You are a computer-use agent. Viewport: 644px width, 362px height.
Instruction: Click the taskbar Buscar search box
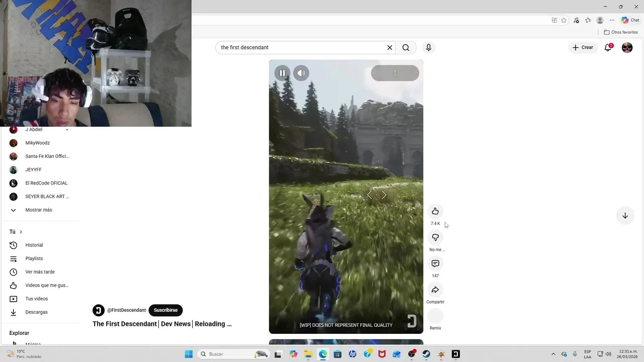[x=234, y=354]
